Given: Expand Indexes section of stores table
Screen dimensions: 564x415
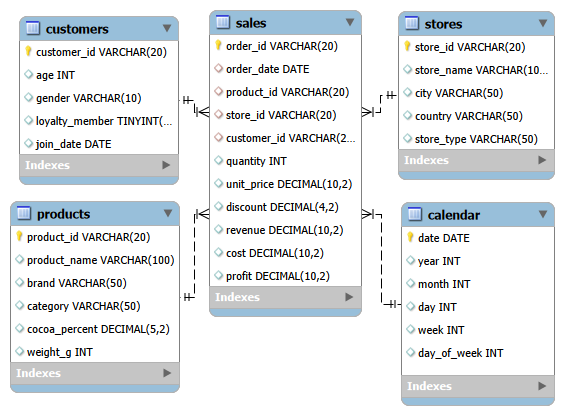Looking at the screenshot, I should click(x=542, y=160).
